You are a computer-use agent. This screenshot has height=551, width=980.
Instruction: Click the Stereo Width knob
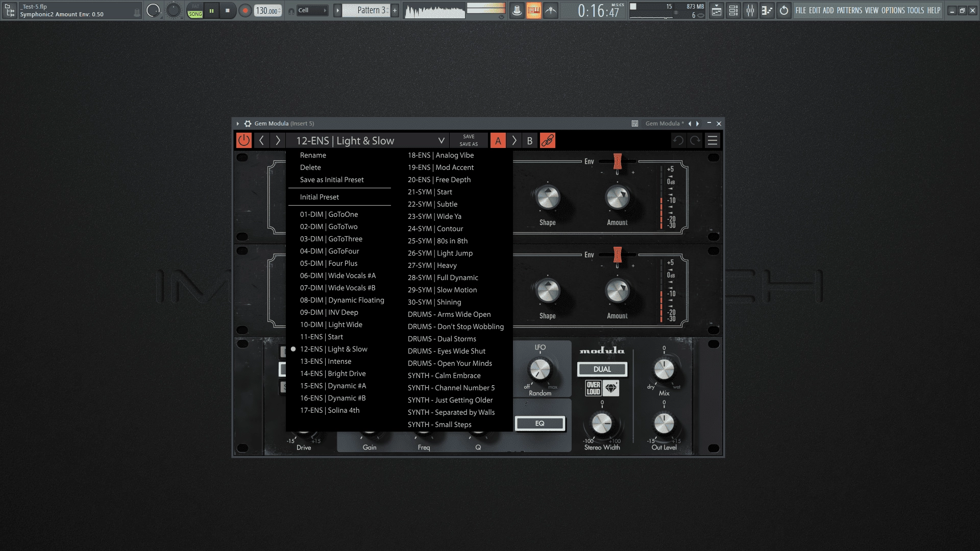[x=602, y=423]
